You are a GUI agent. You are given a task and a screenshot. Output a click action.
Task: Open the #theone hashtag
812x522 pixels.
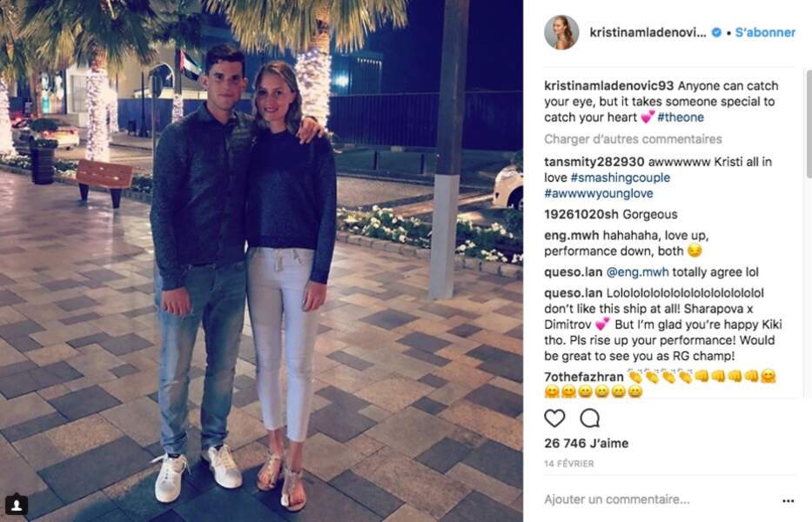tap(681, 117)
